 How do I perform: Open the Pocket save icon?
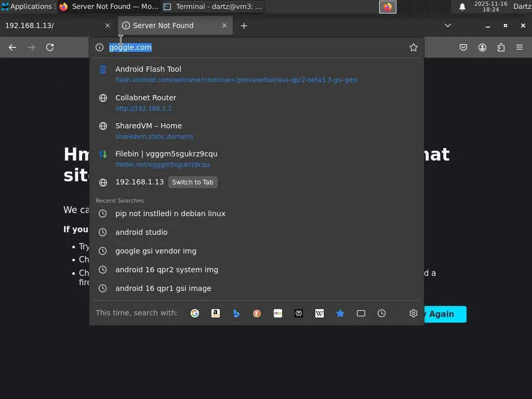click(x=463, y=47)
